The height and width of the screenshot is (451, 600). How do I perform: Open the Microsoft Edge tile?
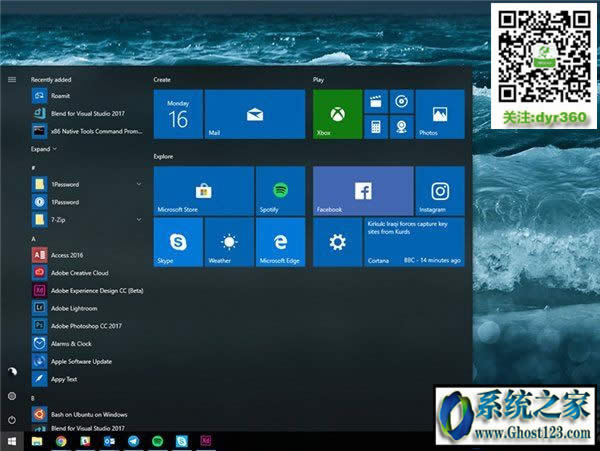[x=280, y=243]
